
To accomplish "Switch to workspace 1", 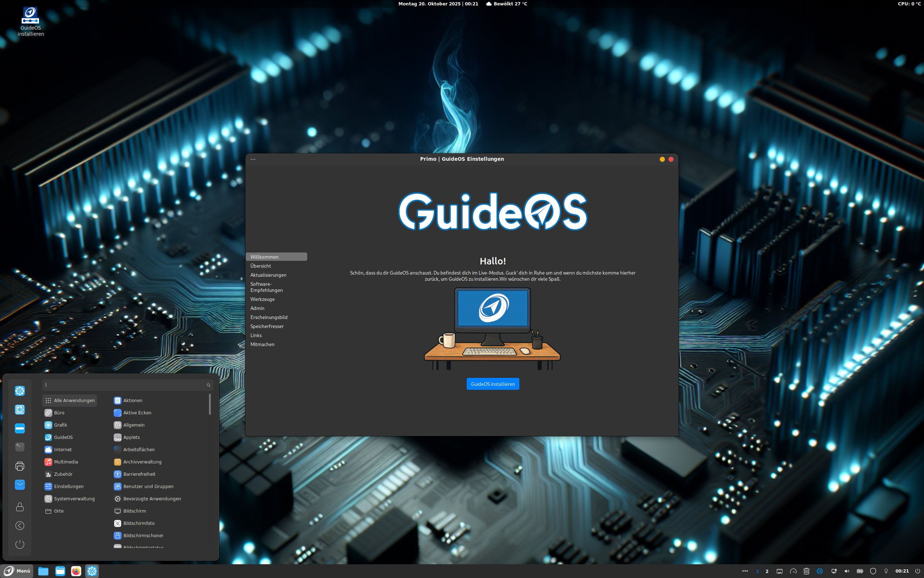I will point(758,571).
